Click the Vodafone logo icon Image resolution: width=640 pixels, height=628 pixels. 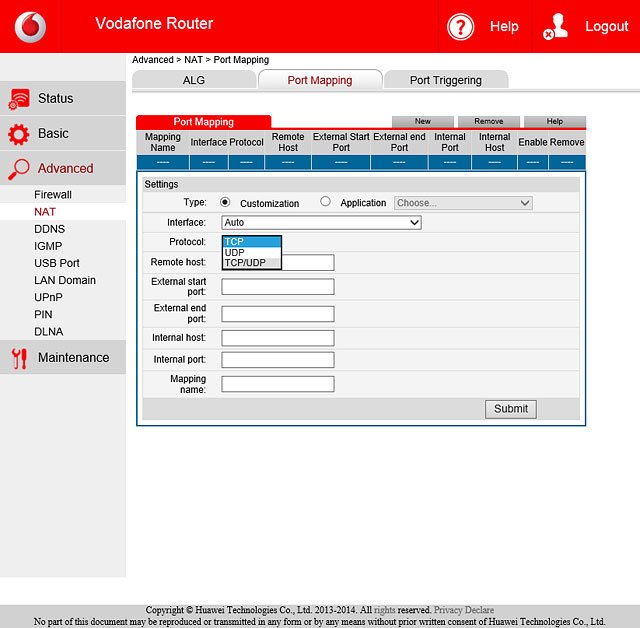(30, 27)
